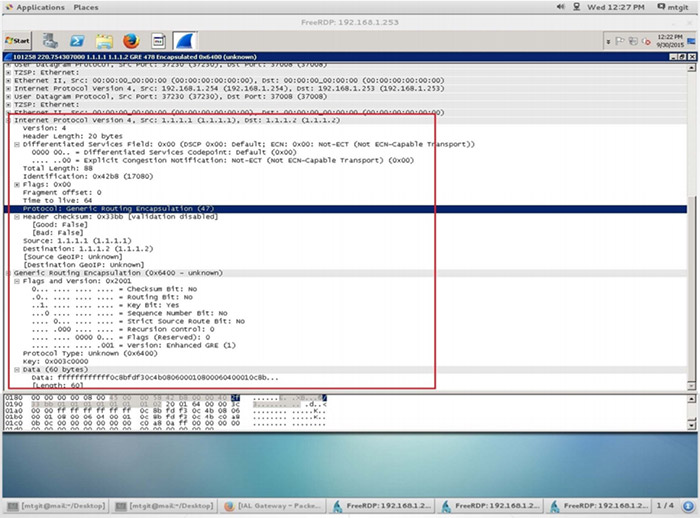Click the Windows clock showing 9/30/2015
Screen dimensions: 700x518
[x=669, y=41]
